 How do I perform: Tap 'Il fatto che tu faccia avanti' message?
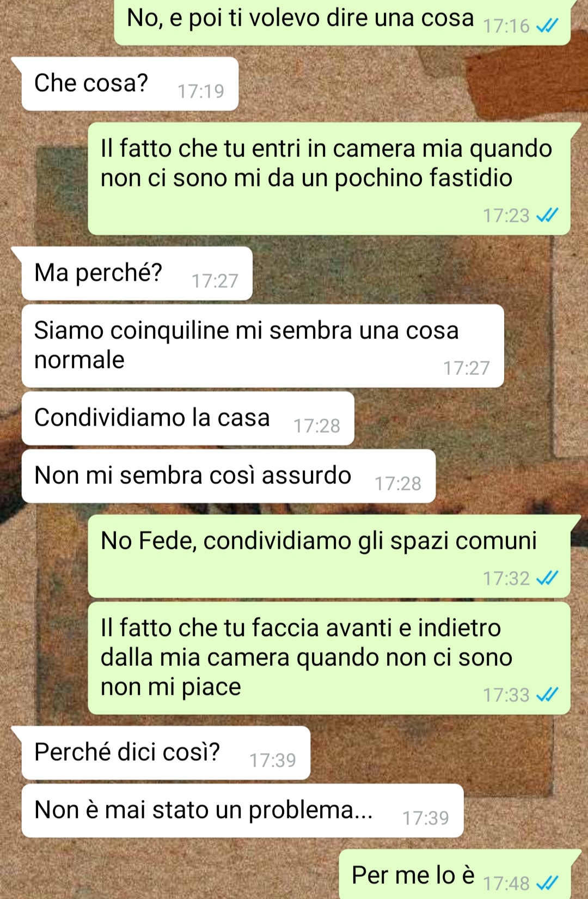(x=329, y=658)
